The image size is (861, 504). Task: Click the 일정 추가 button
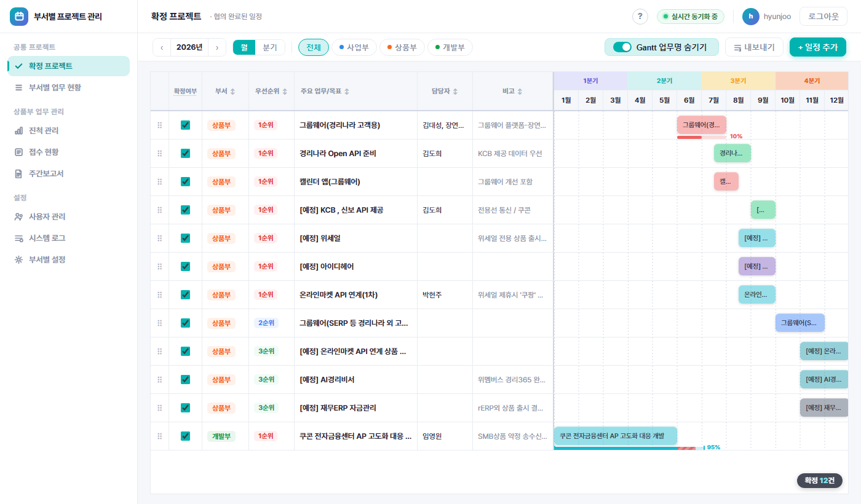click(818, 47)
